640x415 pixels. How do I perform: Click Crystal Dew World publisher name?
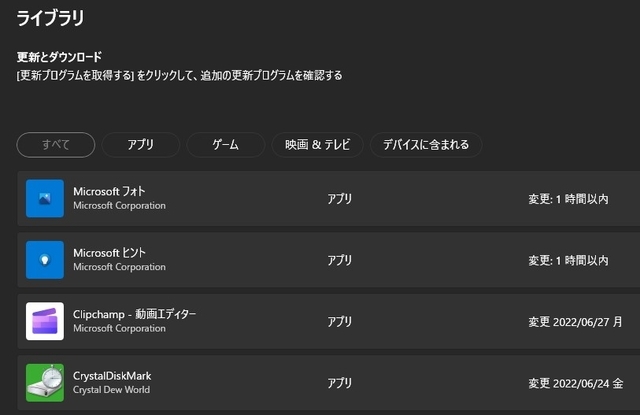111,390
